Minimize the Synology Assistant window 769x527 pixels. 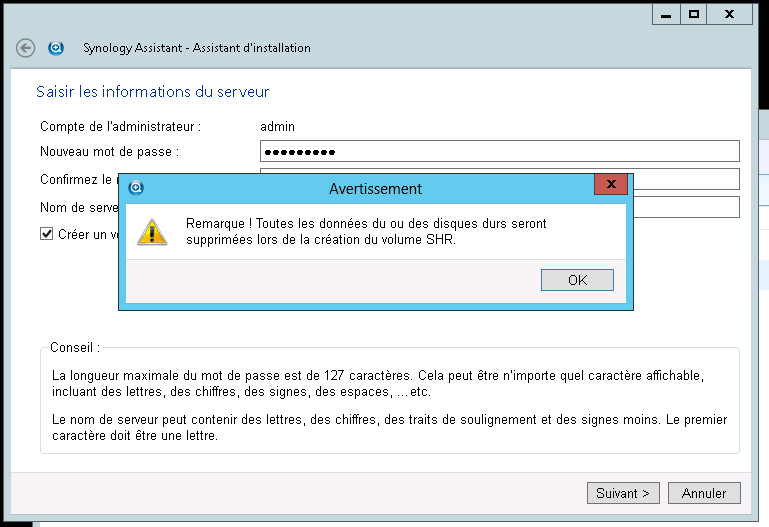coord(666,15)
